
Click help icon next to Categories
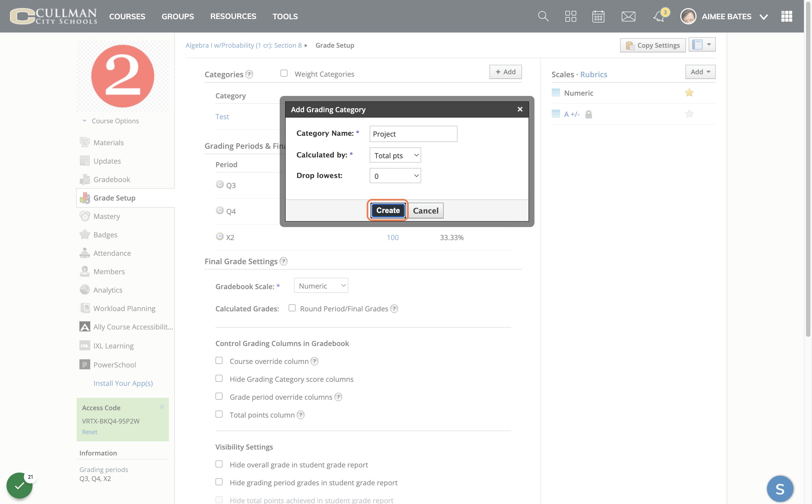(x=249, y=74)
